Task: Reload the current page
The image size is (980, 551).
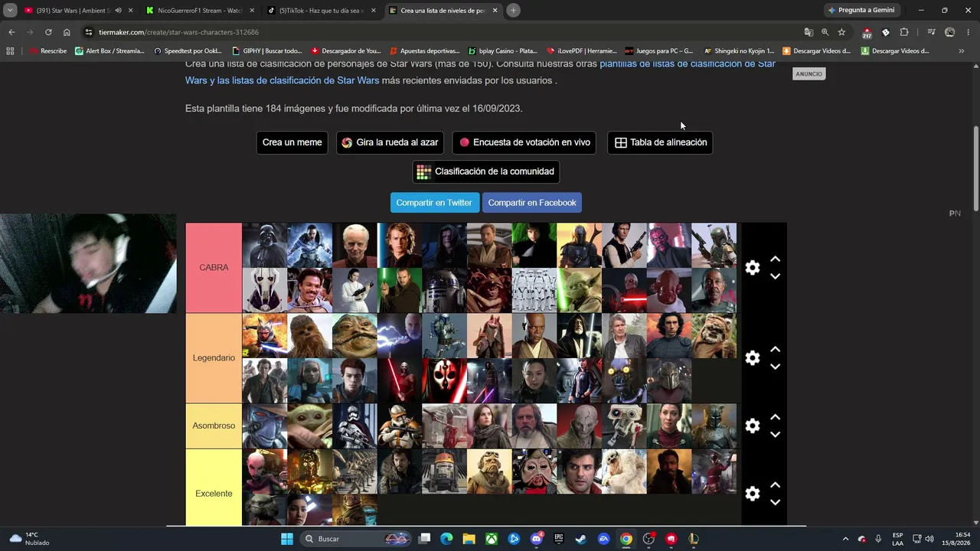Action: (48, 32)
